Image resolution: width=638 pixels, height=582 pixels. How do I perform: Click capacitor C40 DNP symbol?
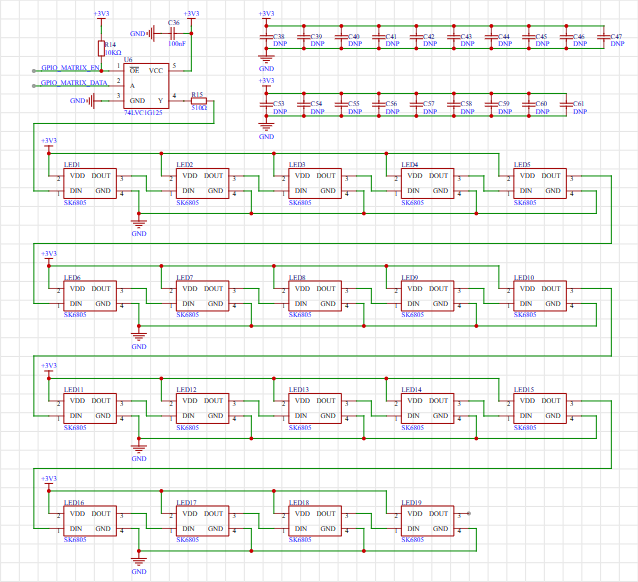tap(341, 37)
